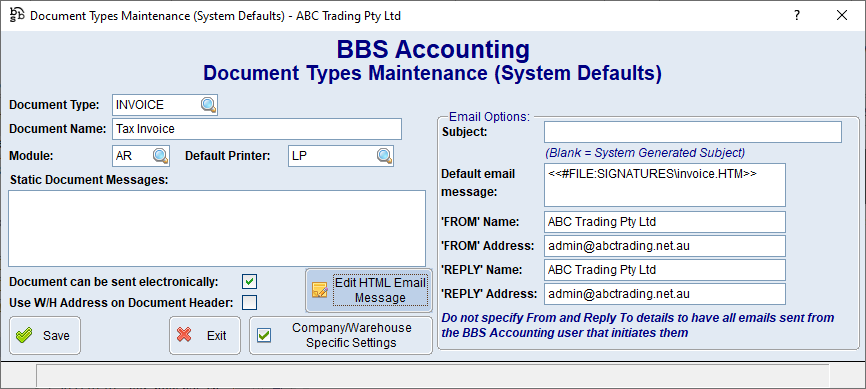The width and height of the screenshot is (866, 389).
Task: Click into the Document Name field
Action: click(x=257, y=129)
